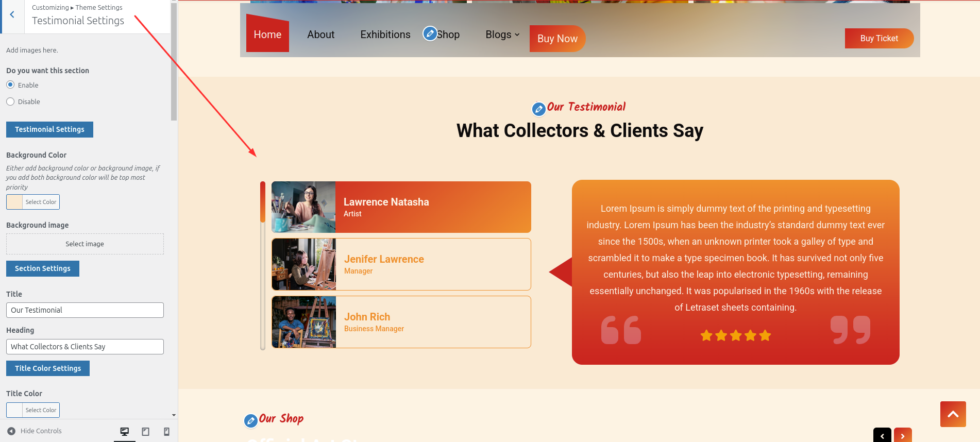
Task: Switch to desktop preview device icon
Action: 125,432
